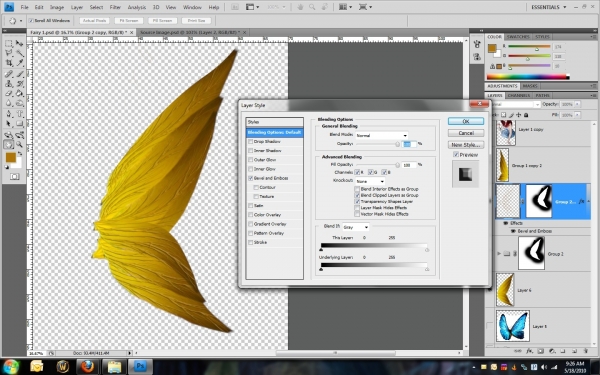Uncheck Bevel and Emboss style

251,178
